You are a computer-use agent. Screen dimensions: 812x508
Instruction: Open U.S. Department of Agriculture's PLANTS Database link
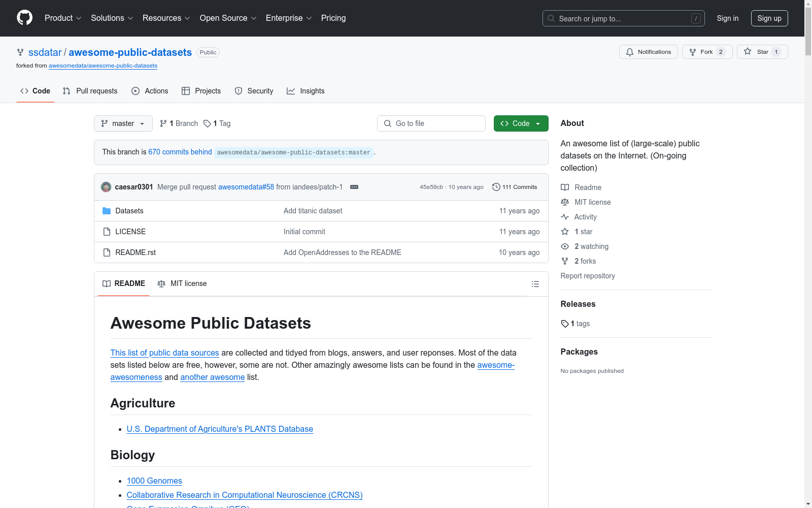click(x=220, y=429)
